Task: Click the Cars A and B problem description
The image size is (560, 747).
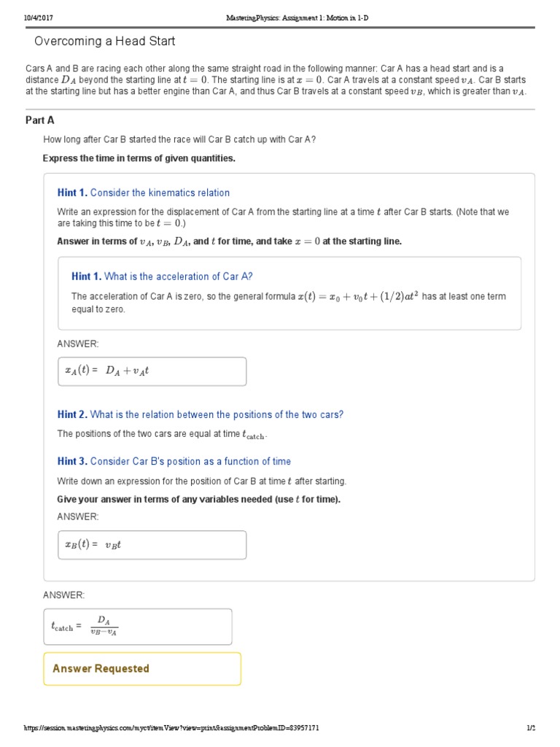Action: 276,80
